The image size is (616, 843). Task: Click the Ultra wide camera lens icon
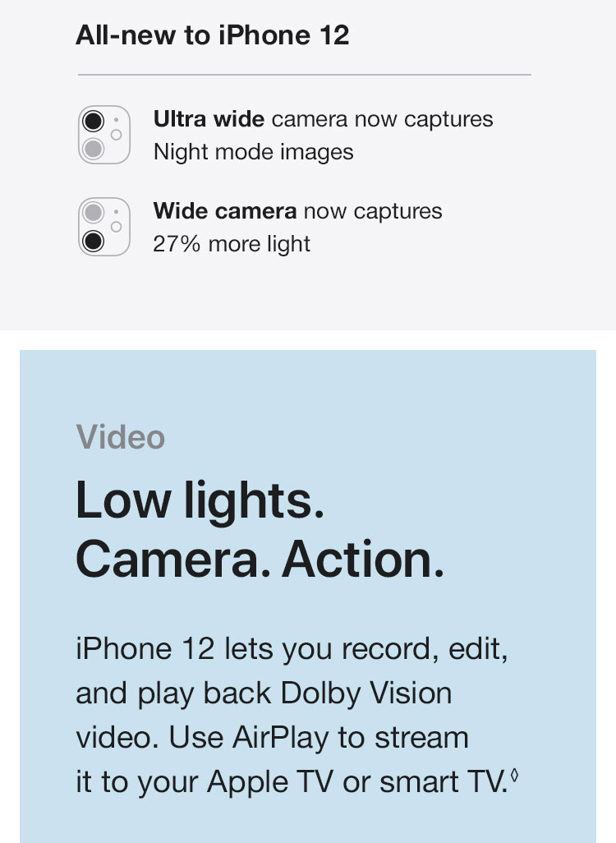[x=104, y=135]
